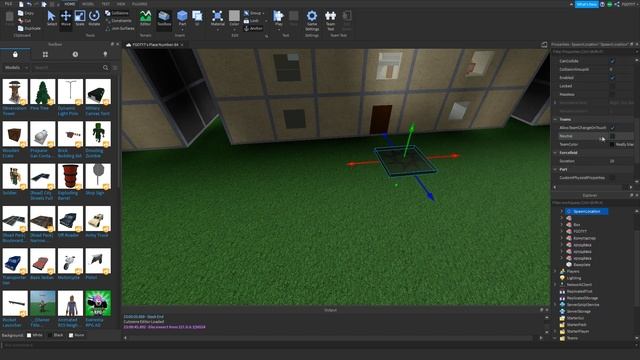Insert a new Part
Viewport: 640px width, 360px height.
click(182, 19)
